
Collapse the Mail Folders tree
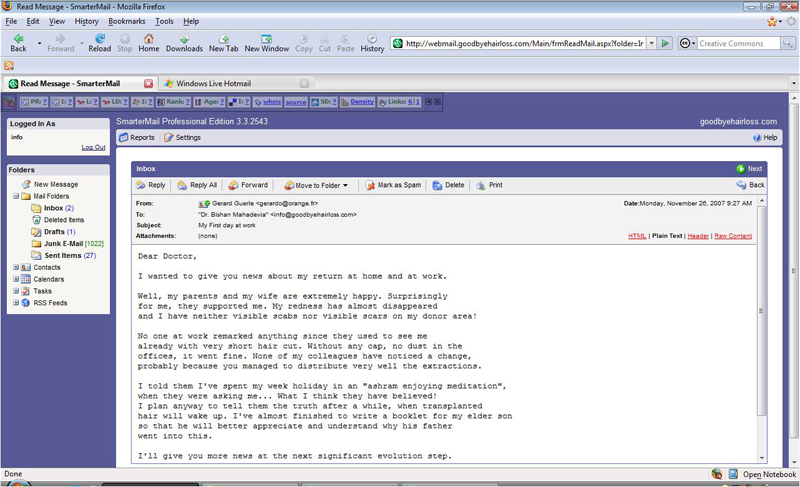coord(16,197)
